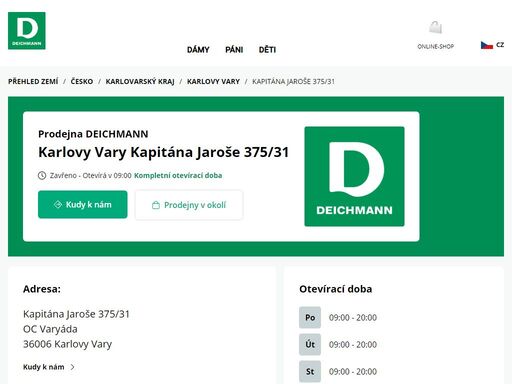Click the chevron next to Kudy k nám
512x384 pixels.
pyautogui.click(x=73, y=367)
